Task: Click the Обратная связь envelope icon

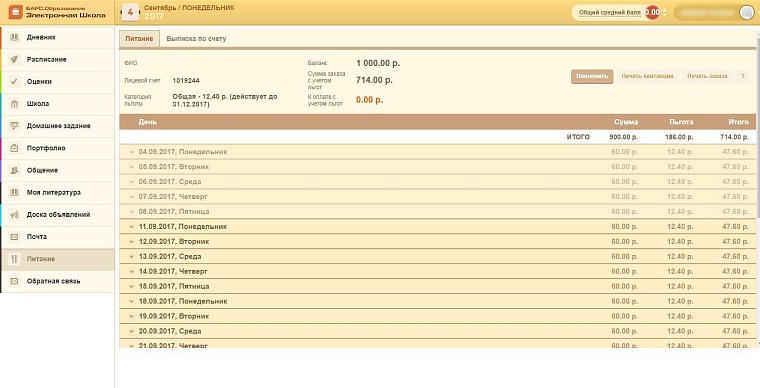Action: point(15,281)
